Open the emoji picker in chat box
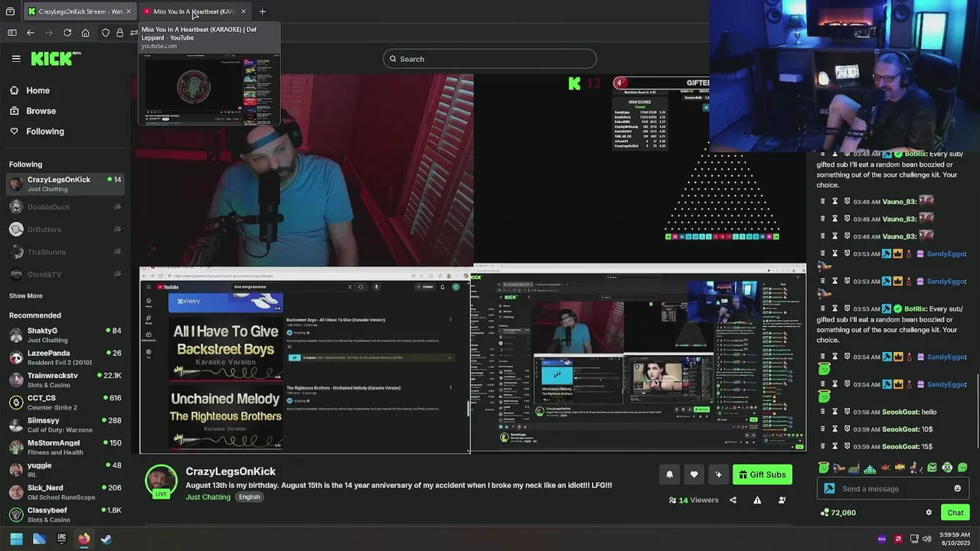Viewport: 980px width, 551px height. pyautogui.click(x=957, y=488)
